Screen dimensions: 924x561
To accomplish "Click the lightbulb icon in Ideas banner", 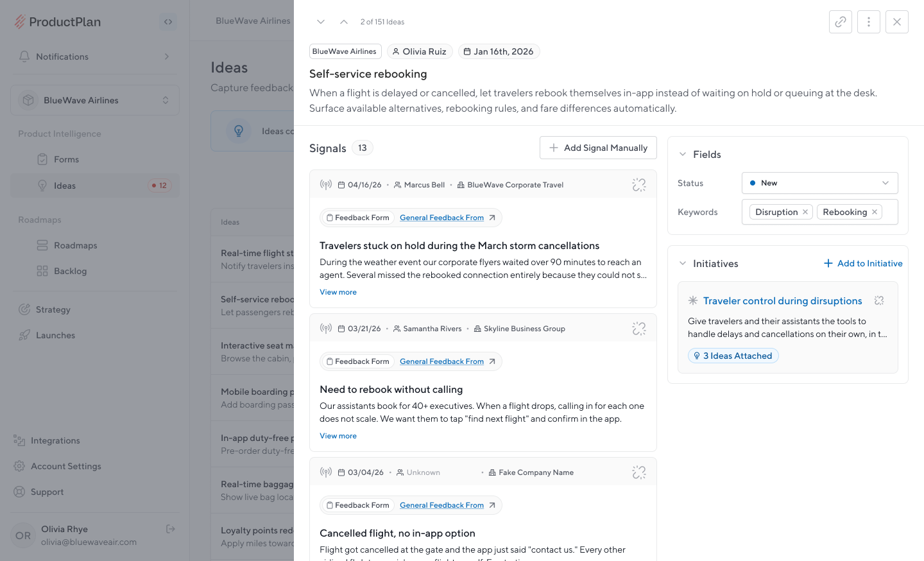I will coord(239,131).
